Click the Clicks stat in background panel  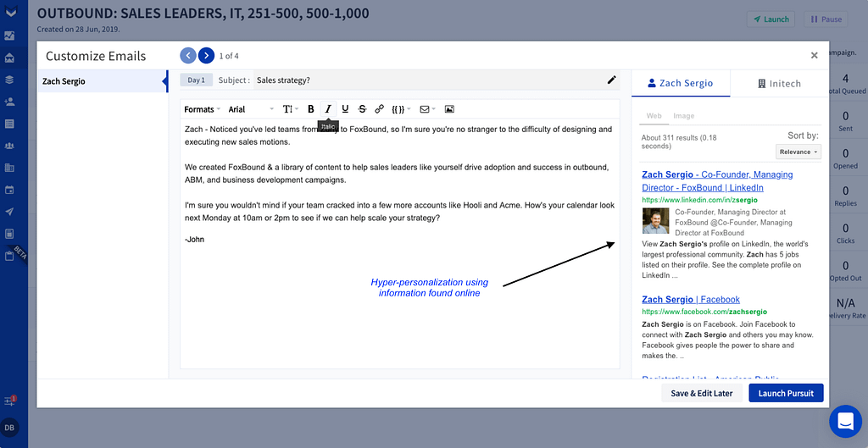point(845,234)
